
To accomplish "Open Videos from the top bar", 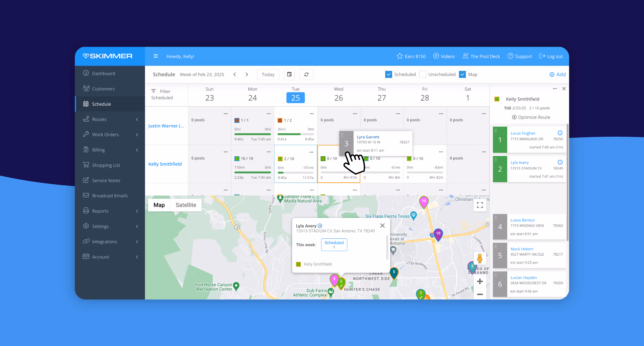I will tap(444, 56).
